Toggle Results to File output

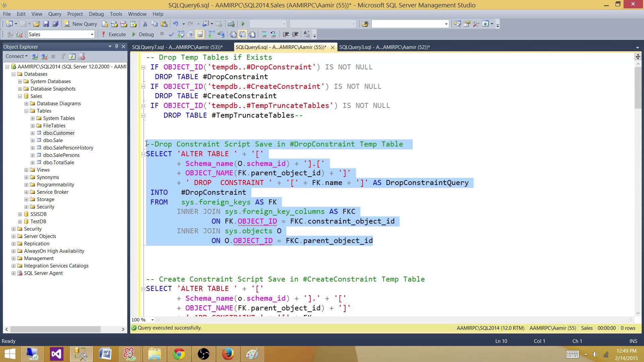pos(252,34)
